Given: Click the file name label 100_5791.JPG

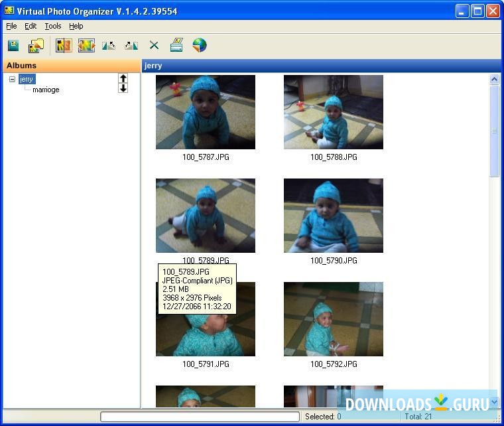Looking at the screenshot, I should coord(206,364).
